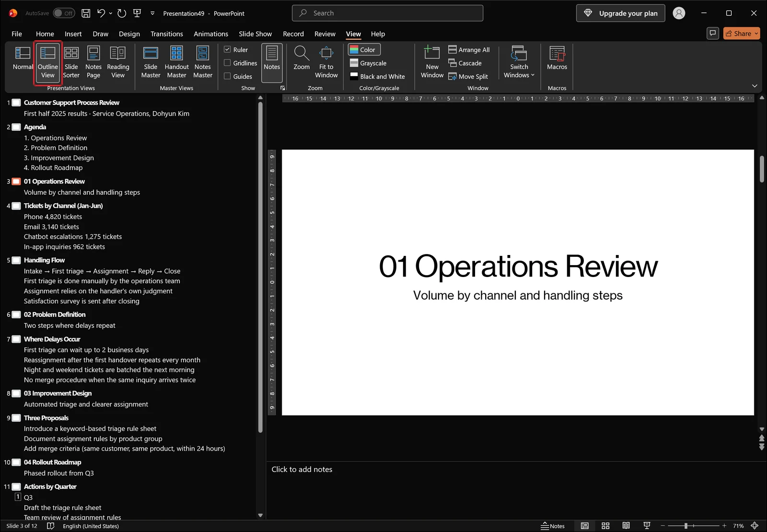767x532 pixels.
Task: Open the File tab
Action: pos(17,34)
